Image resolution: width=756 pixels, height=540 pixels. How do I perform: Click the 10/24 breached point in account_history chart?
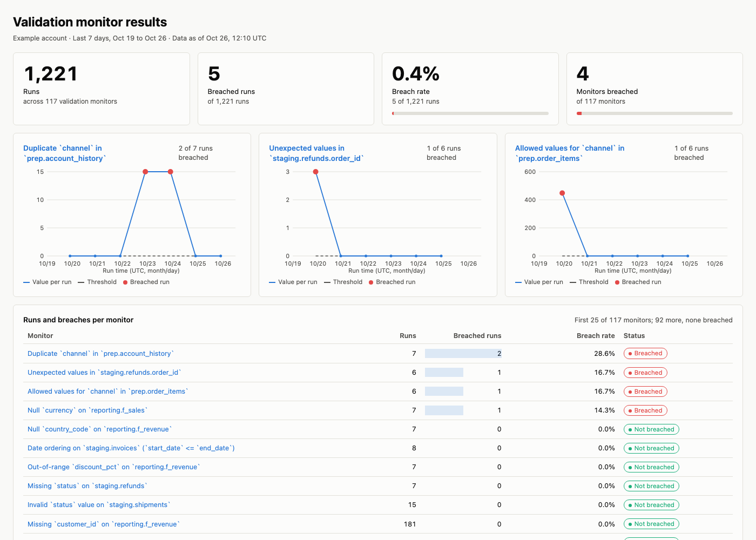click(171, 172)
